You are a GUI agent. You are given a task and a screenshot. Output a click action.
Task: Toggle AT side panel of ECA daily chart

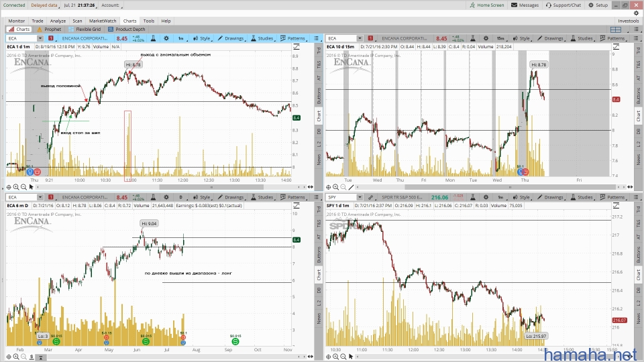pyautogui.click(x=319, y=237)
